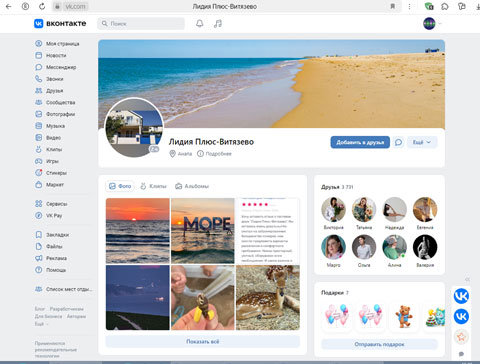Click the Стикеры sidebar icon
The width and height of the screenshot is (480, 364).
pos(39,173)
